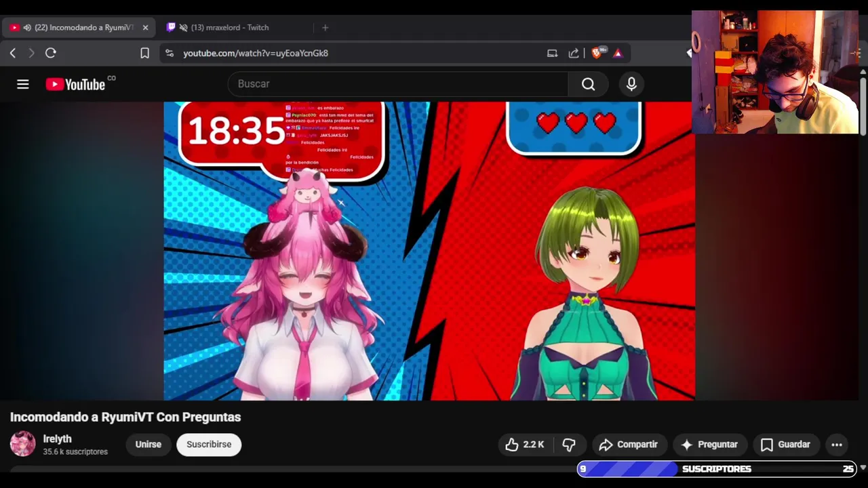Go to YouTube home via logo
868x488 pixels.
point(75,84)
